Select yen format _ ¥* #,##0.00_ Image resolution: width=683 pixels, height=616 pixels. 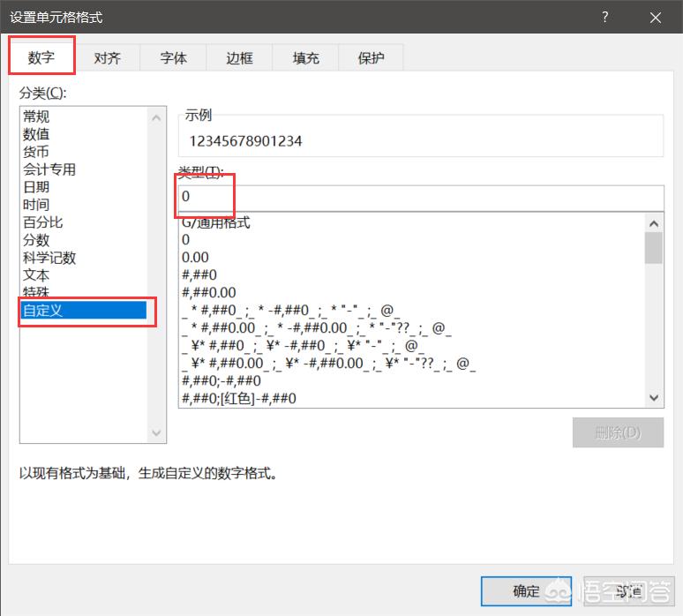(x=328, y=363)
